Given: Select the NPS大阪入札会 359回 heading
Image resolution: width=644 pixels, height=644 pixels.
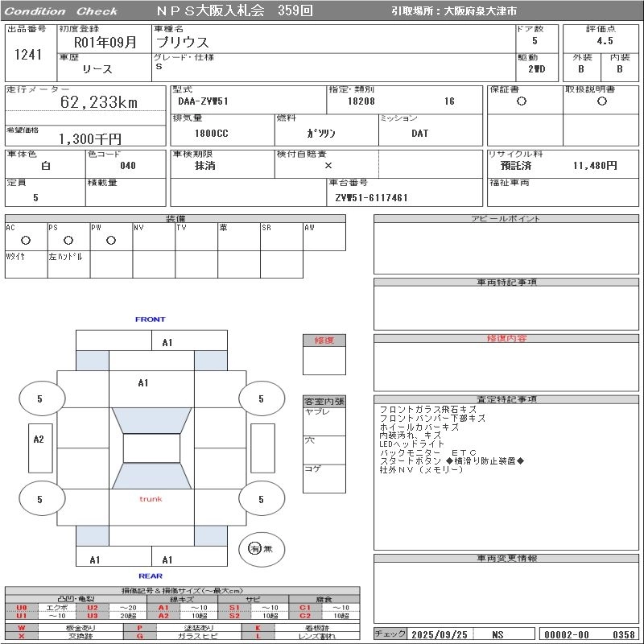Looking at the screenshot, I should pos(234,10).
